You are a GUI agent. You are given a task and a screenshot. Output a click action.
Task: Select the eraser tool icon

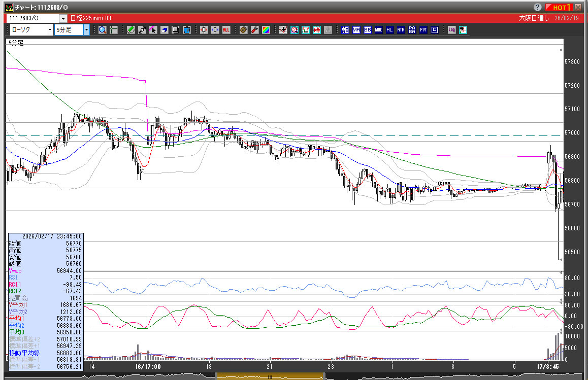coord(164,30)
